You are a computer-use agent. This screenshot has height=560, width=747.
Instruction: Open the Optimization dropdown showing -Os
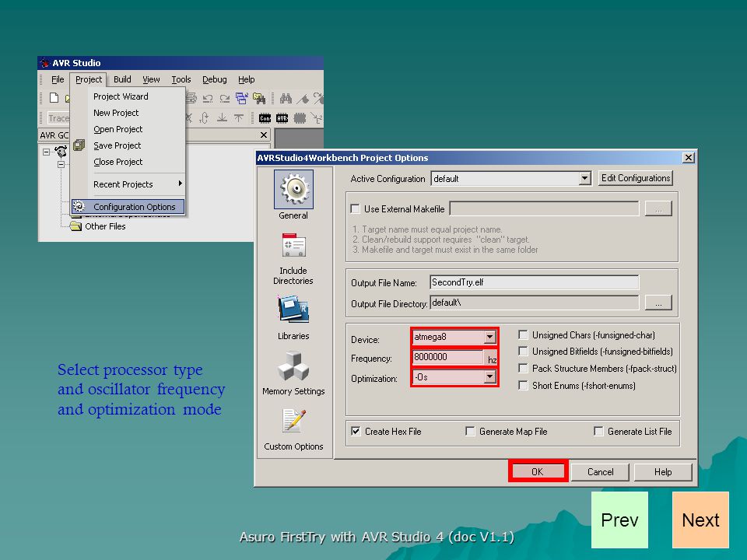click(x=489, y=377)
